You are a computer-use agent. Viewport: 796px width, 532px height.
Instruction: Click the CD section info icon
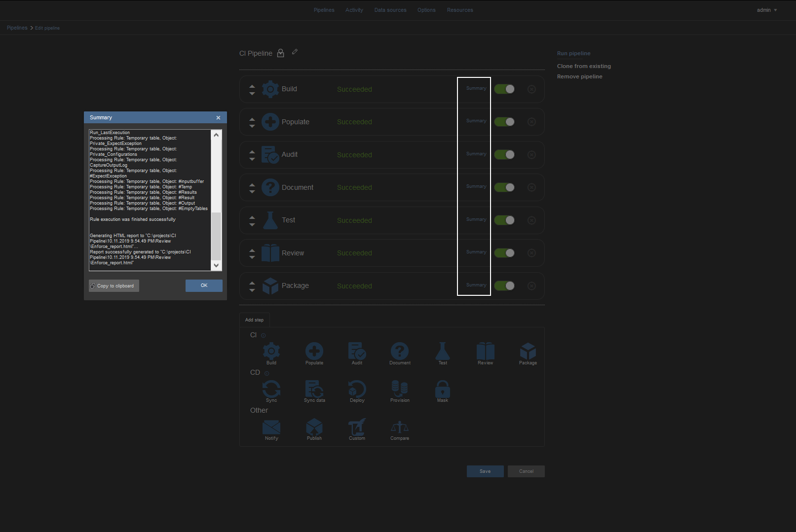click(x=267, y=374)
